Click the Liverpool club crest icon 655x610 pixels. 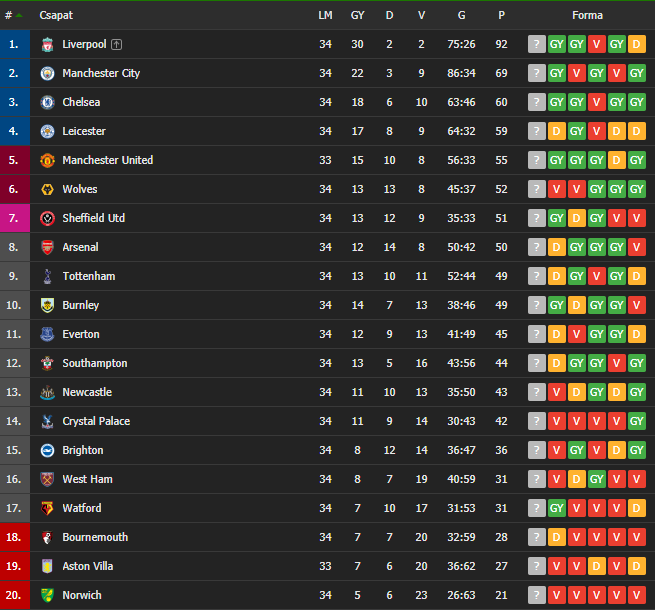tap(47, 44)
